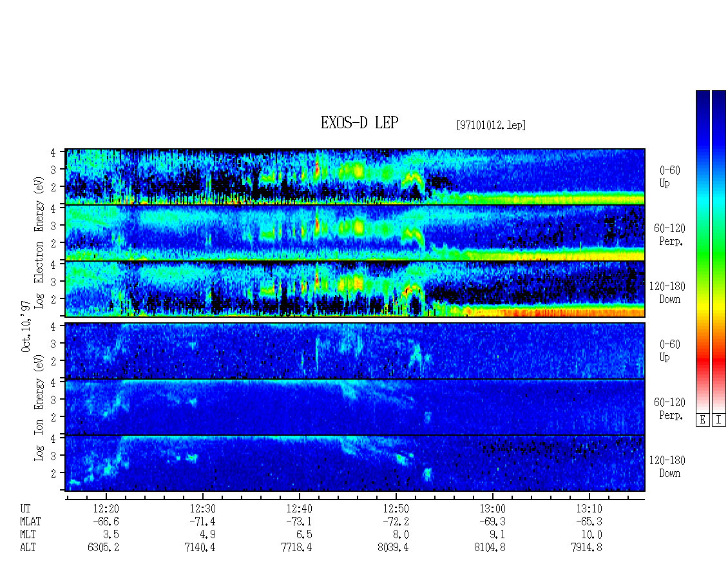Click the 12:30 time tick label

[202, 509]
